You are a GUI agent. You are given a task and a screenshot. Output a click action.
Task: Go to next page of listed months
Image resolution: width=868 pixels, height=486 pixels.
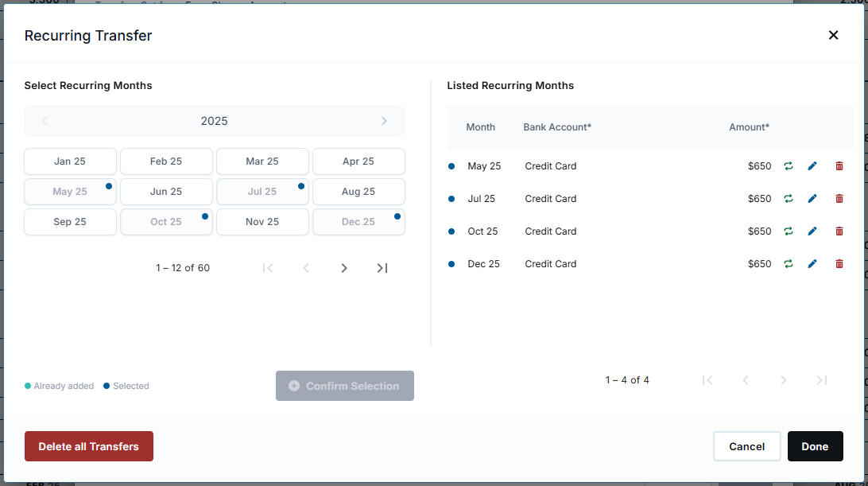[x=783, y=380]
